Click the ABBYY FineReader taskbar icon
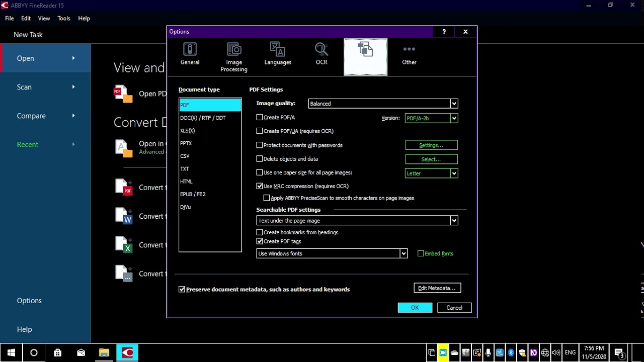 click(x=127, y=352)
